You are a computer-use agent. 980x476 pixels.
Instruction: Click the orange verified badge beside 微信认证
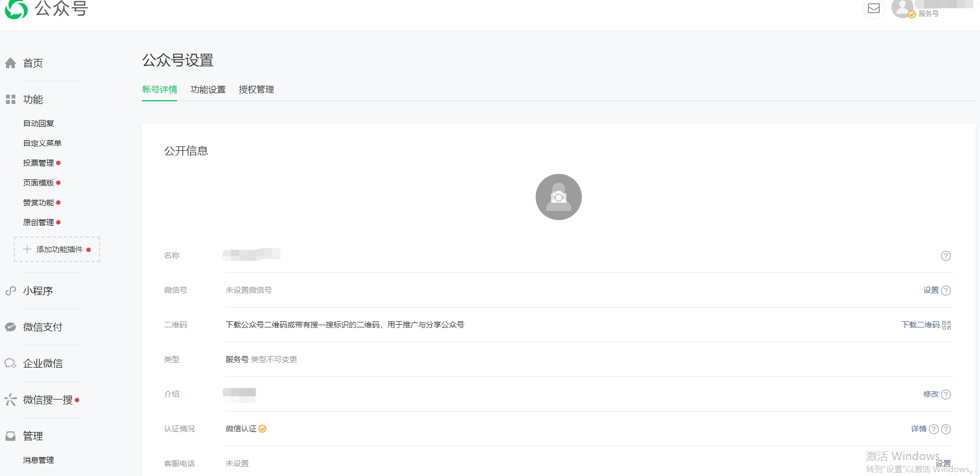click(262, 429)
